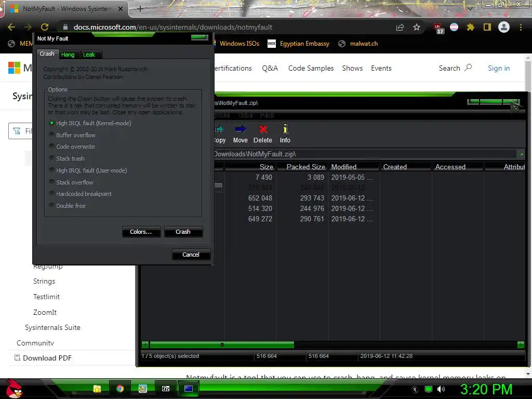Choose High IRQL fault (User-mode)
532x399 pixels.
pyautogui.click(x=88, y=170)
